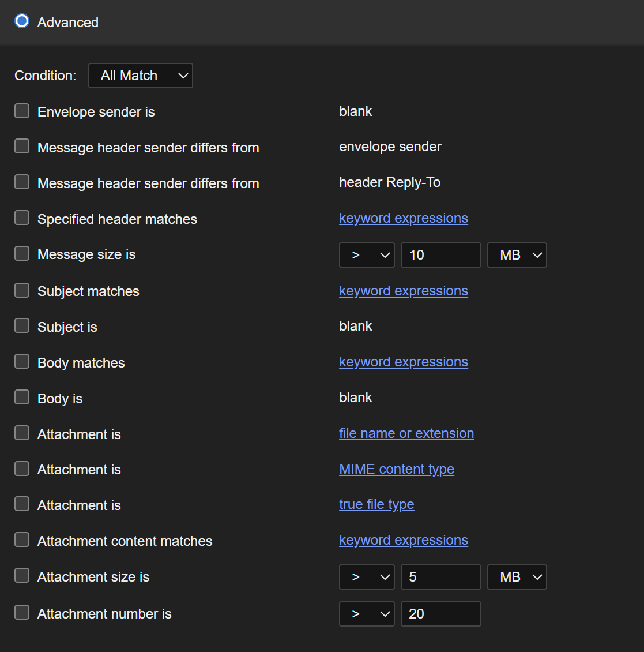Open the MIME content type link

click(x=396, y=469)
